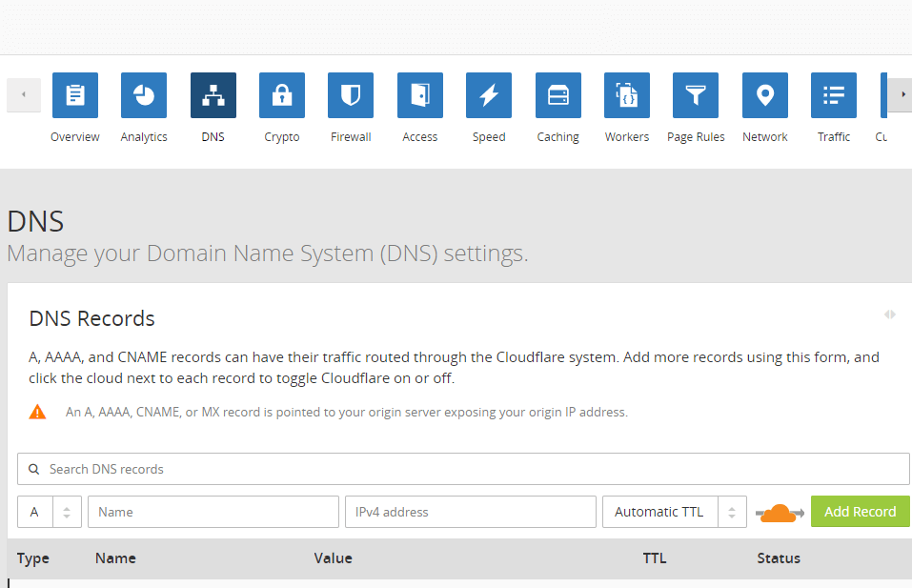Click the origin IP exposure warning text

tap(347, 413)
